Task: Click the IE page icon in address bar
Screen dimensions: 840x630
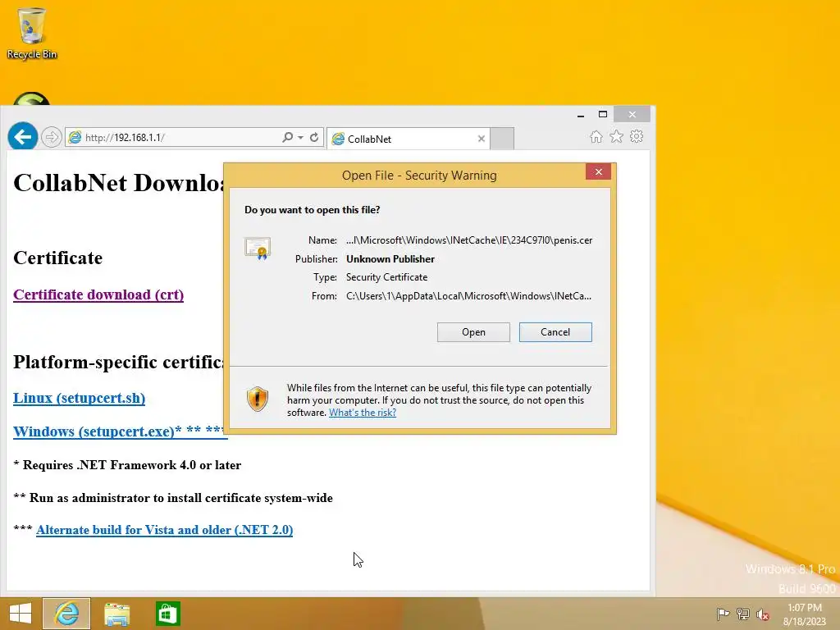Action: 75,138
